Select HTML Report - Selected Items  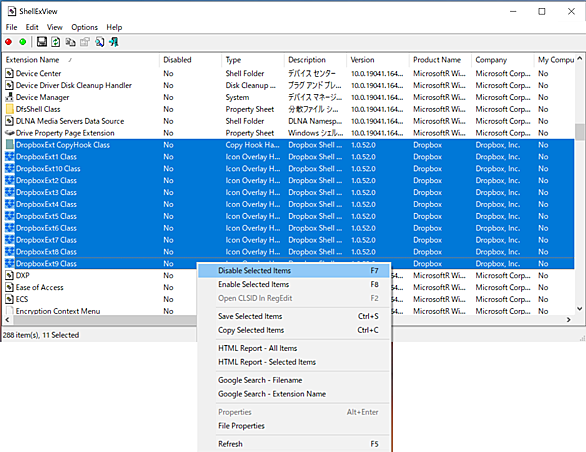point(294,362)
